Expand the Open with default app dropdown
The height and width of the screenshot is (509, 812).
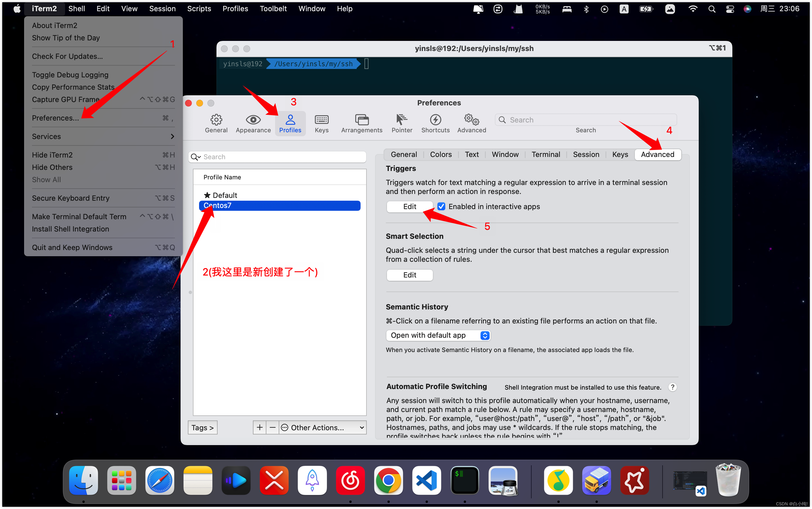(438, 335)
